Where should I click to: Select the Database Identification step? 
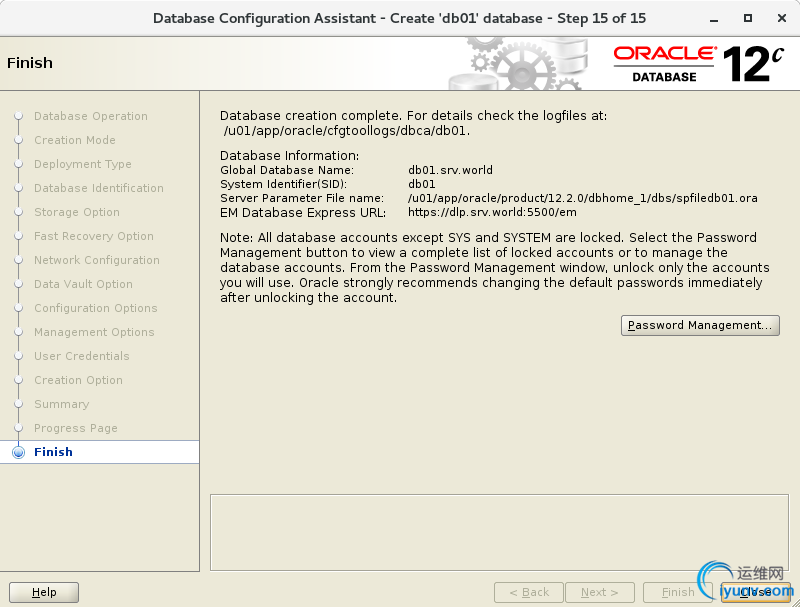pos(99,188)
